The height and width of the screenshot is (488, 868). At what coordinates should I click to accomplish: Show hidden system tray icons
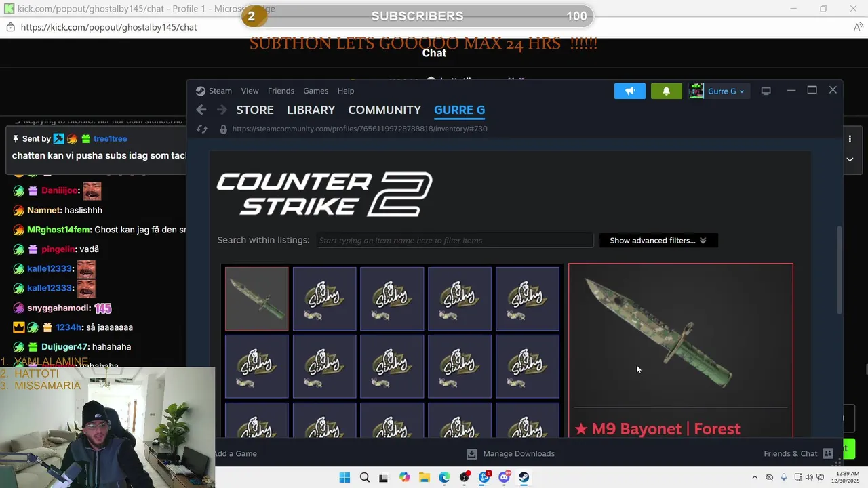point(755,477)
